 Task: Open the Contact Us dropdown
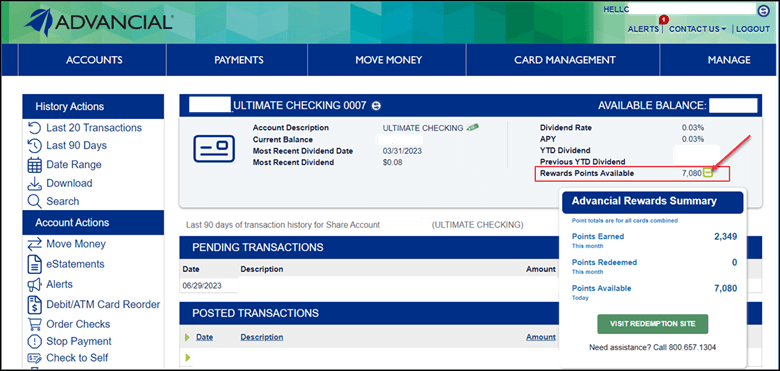(697, 29)
